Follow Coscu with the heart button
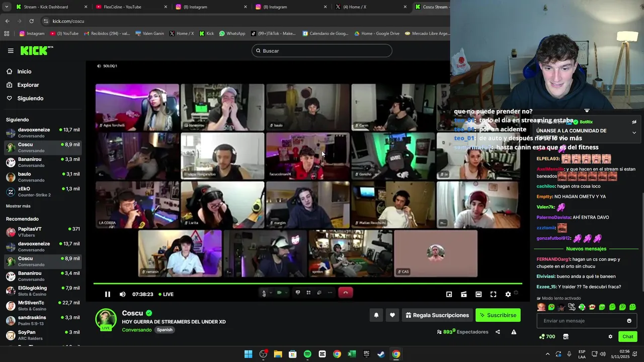The image size is (644, 362). coord(392,315)
